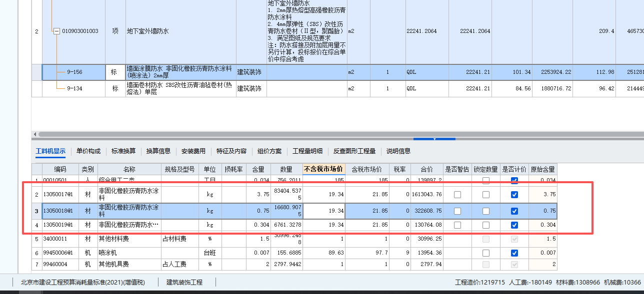Toggle 是否暂估 for row 13050017@1
The height and width of the screenshot is (294, 644).
457,195
